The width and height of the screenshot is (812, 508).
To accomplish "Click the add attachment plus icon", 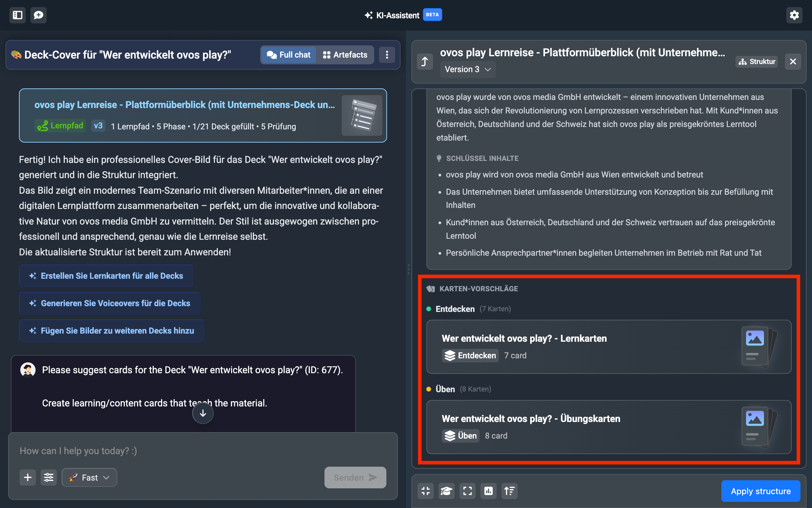I will coord(28,478).
